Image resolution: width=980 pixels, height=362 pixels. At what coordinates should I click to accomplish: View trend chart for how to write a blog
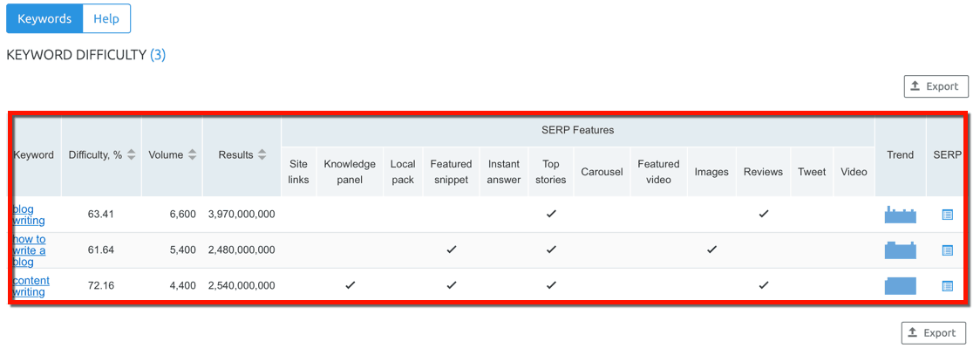(x=900, y=250)
